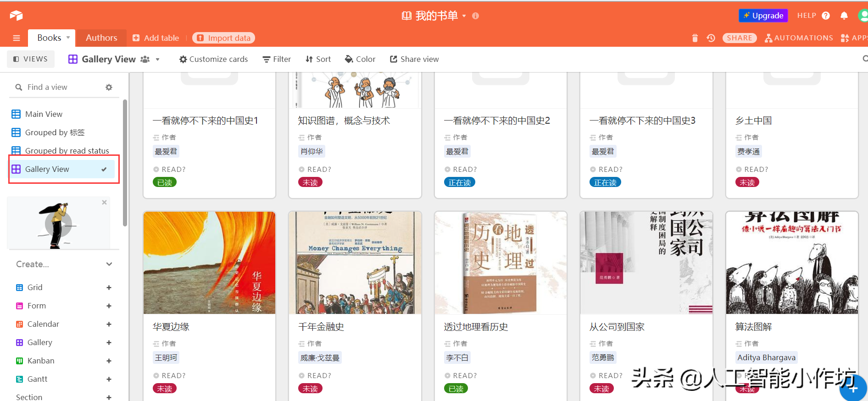Image resolution: width=868 pixels, height=401 pixels.
Task: Open the hamburger tables menu
Action: (x=17, y=38)
